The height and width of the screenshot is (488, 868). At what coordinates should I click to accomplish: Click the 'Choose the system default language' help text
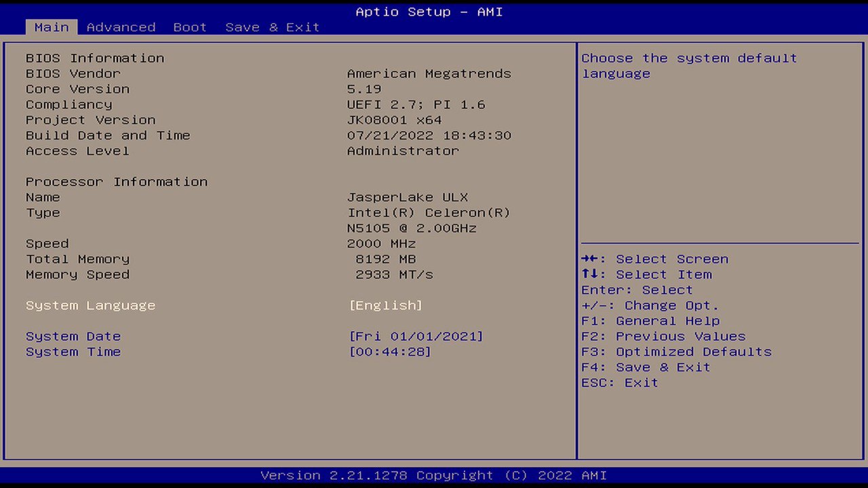[689, 66]
